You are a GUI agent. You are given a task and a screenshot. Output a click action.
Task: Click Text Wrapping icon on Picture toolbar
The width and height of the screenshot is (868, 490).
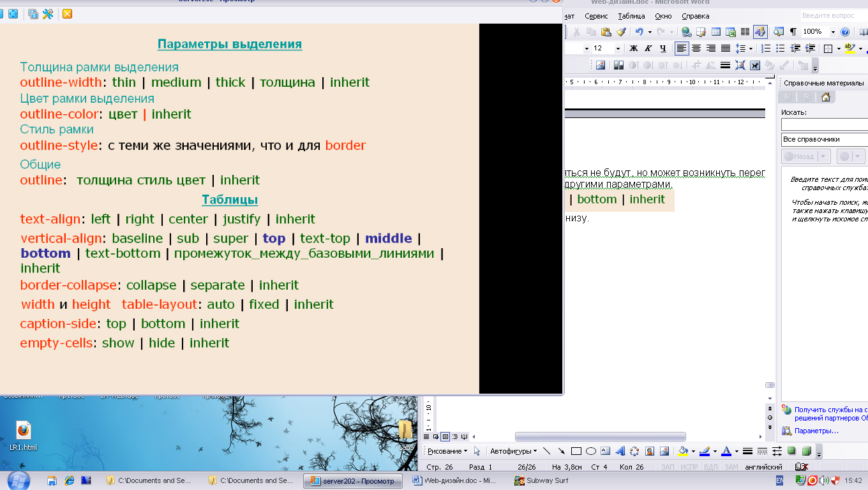coord(755,65)
